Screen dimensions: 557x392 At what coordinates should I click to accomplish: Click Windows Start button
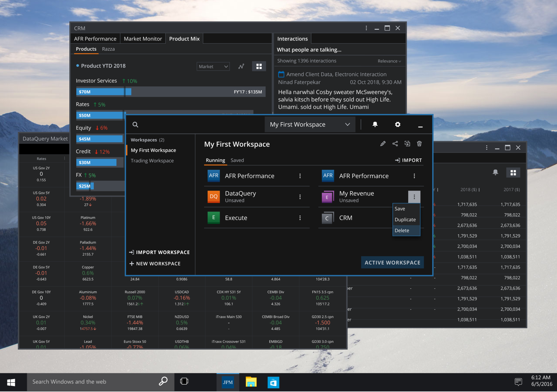tap(11, 382)
